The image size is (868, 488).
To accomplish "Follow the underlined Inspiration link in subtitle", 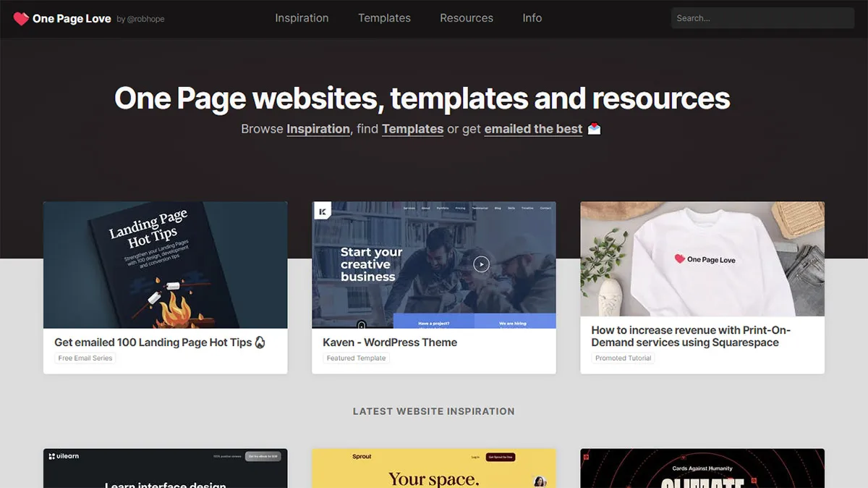I will click(318, 129).
